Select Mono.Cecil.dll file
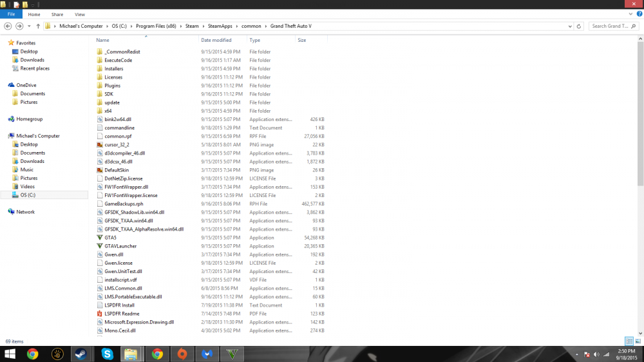644x362 pixels. pyautogui.click(x=120, y=330)
